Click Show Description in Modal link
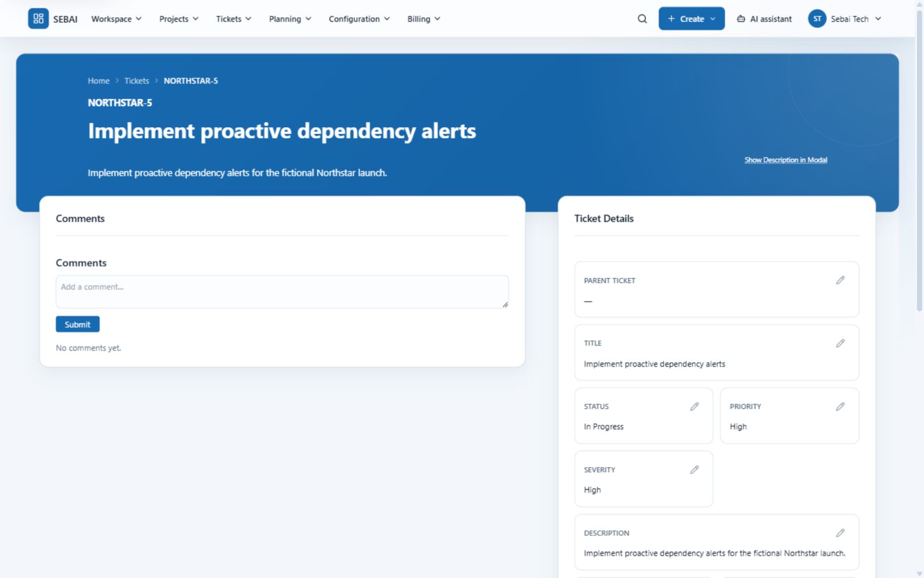The width and height of the screenshot is (924, 578). [x=786, y=160]
